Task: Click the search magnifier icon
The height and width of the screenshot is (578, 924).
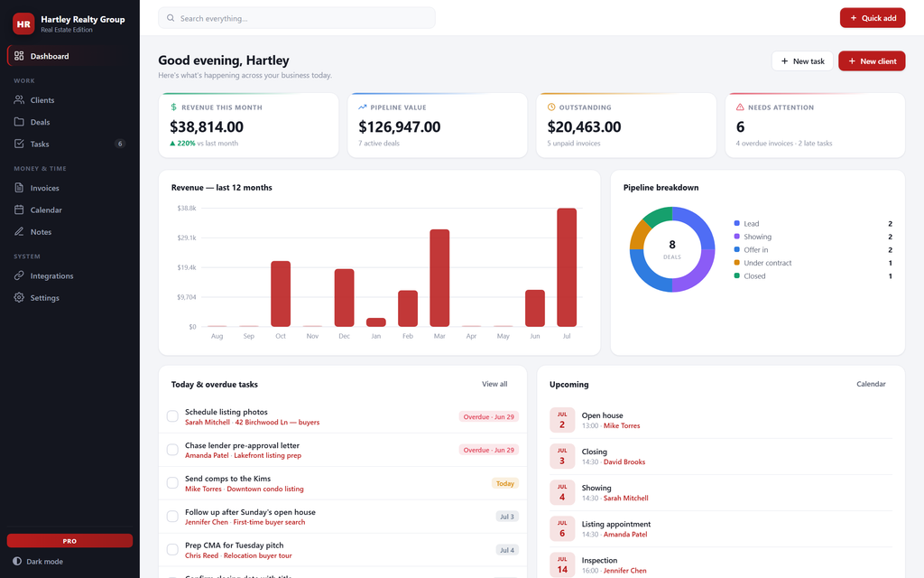Action: click(171, 18)
